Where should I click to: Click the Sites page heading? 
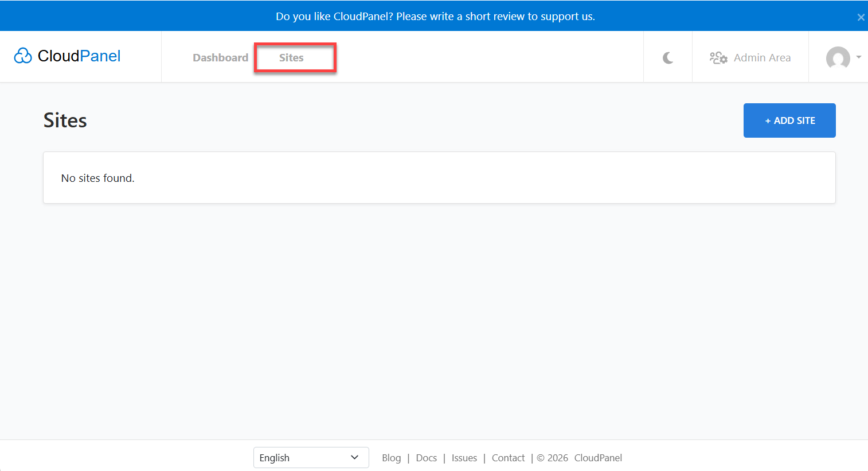click(x=65, y=120)
